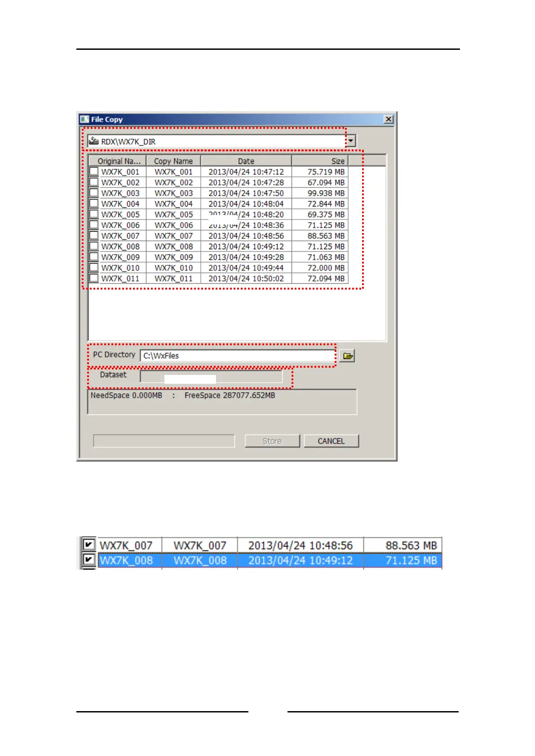This screenshot has width=535, height=756.
Task: Click the PC Directory field showing C:\WxFiles
Action: (x=238, y=356)
